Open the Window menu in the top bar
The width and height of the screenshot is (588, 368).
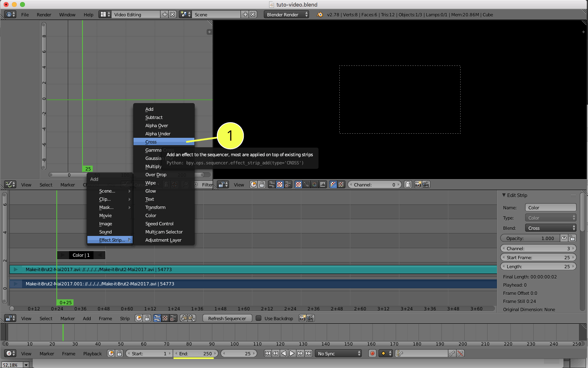(x=67, y=14)
